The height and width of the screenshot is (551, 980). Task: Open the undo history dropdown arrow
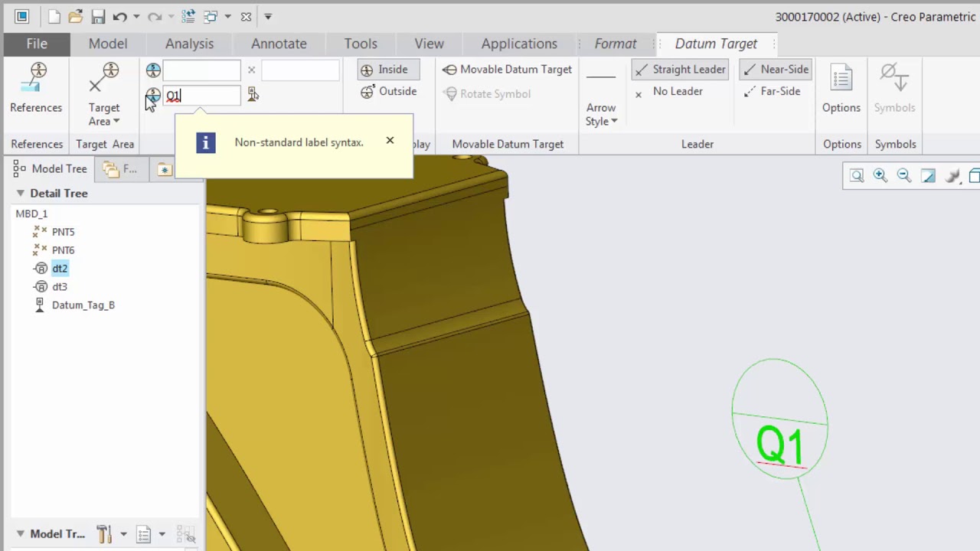pyautogui.click(x=136, y=17)
